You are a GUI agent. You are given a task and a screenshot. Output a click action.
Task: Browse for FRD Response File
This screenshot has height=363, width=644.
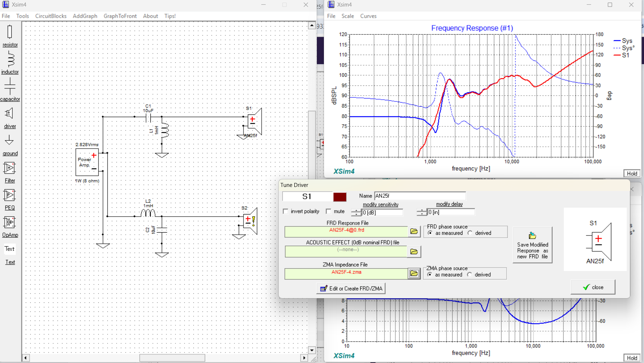[414, 231]
